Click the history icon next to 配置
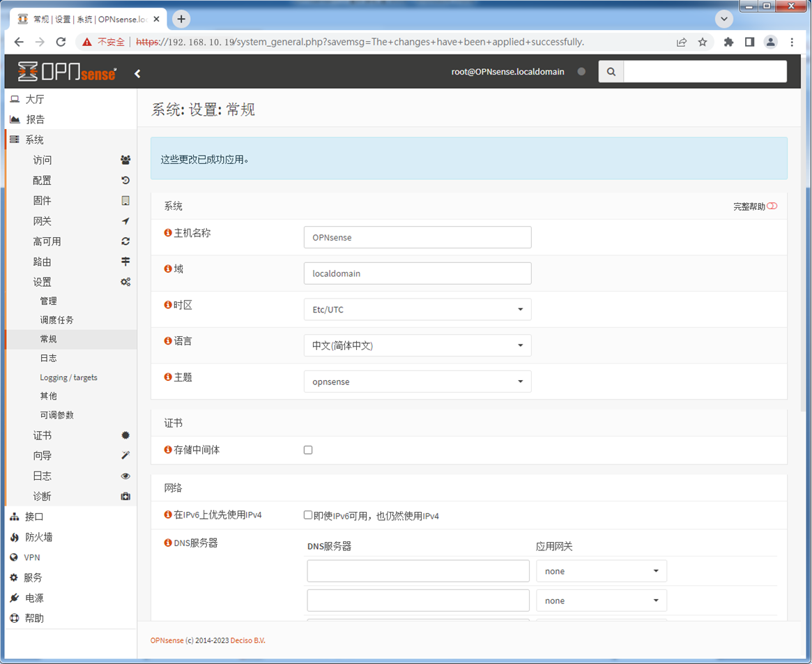812x664 pixels. point(125,181)
